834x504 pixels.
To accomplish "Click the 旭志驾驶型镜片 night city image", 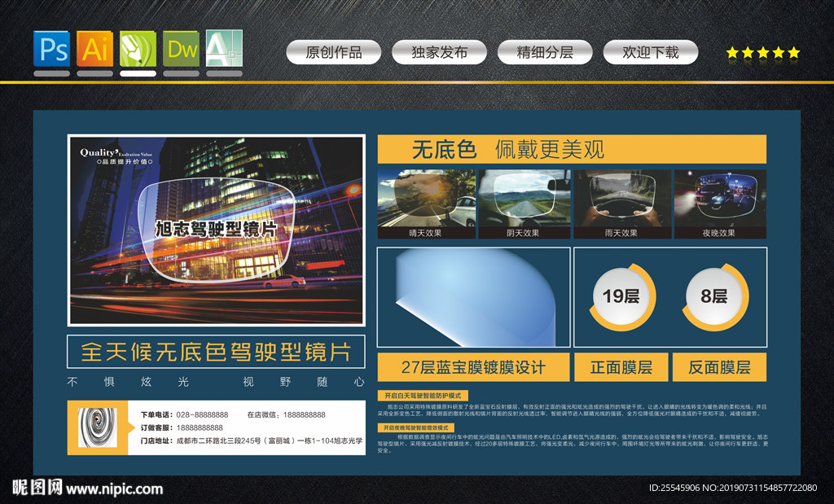I will pyautogui.click(x=217, y=230).
